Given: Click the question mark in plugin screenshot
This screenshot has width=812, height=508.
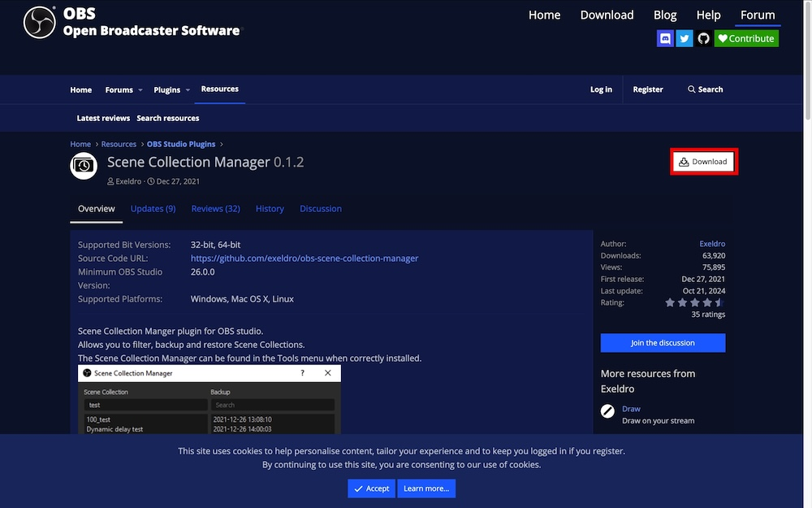Looking at the screenshot, I should point(302,373).
